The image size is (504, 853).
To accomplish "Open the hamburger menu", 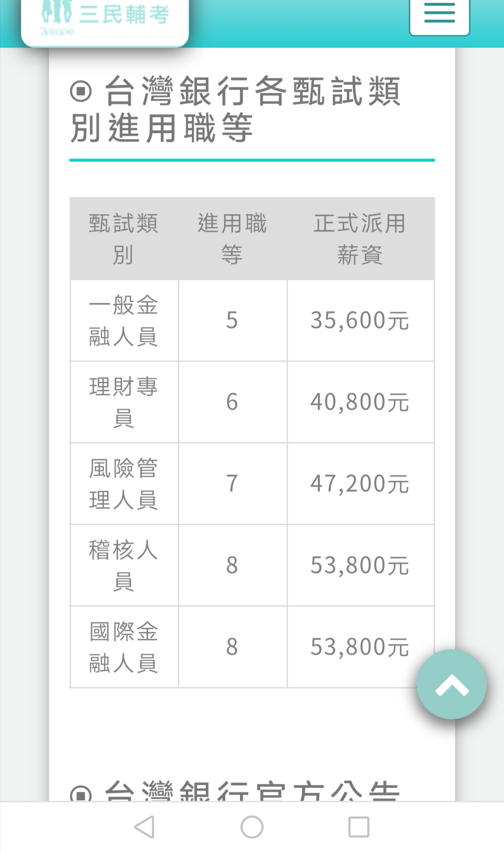I will point(439,15).
